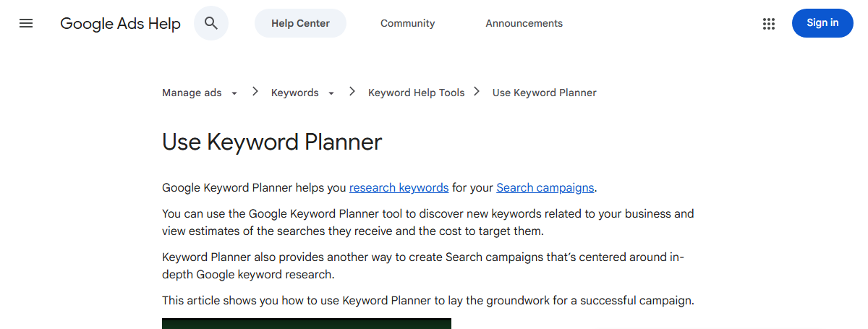Open Keyword Help Tools breadcrumb
This screenshot has height=329, width=868.
pos(417,93)
